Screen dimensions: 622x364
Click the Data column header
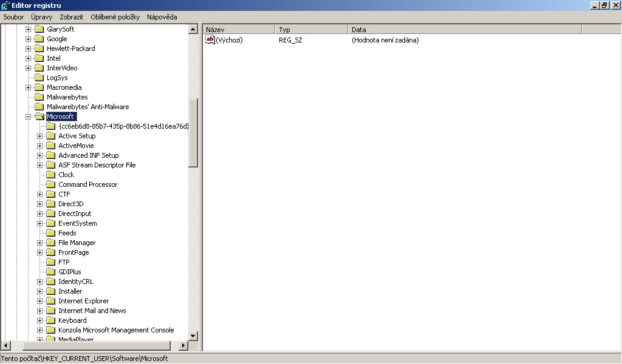point(464,29)
